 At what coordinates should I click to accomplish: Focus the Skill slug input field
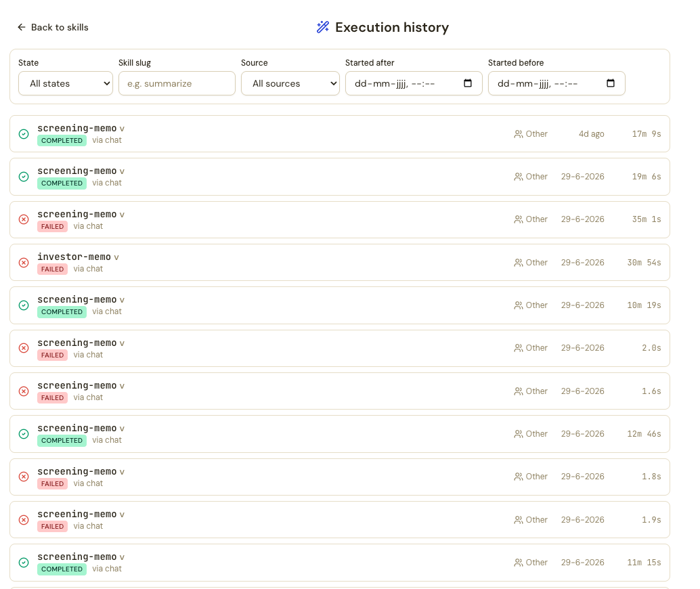click(177, 83)
